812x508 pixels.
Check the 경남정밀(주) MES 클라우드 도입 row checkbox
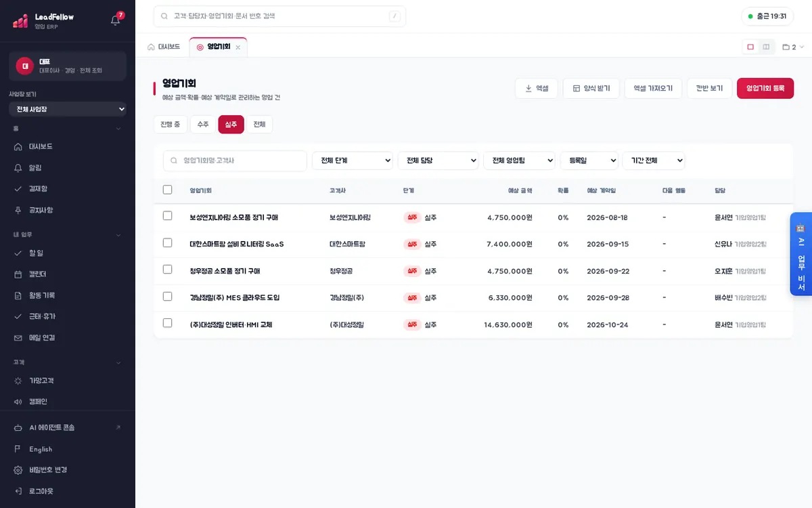tap(168, 296)
